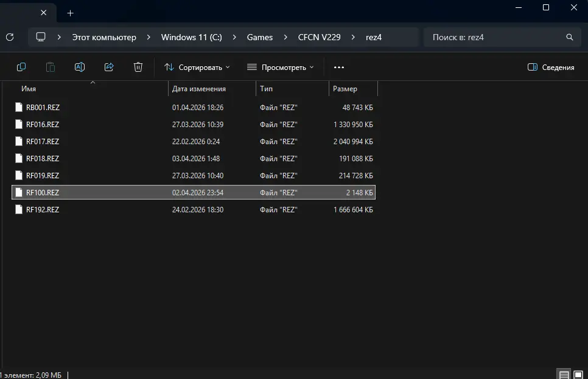588x379 pixels.
Task: Click date 01.04.2026 18:26
Action: point(198,108)
